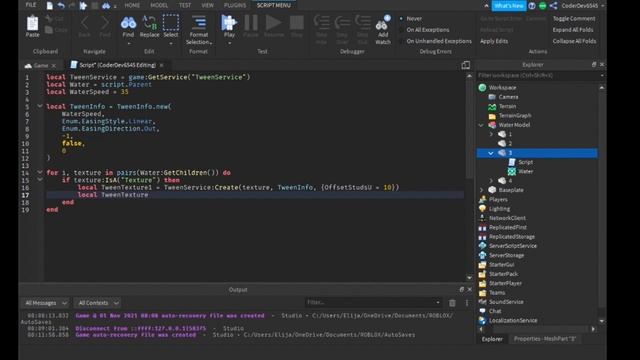The width and height of the screenshot is (640, 360).
Task: Click the undo arrow in quick access bar
Action: (61, 5)
